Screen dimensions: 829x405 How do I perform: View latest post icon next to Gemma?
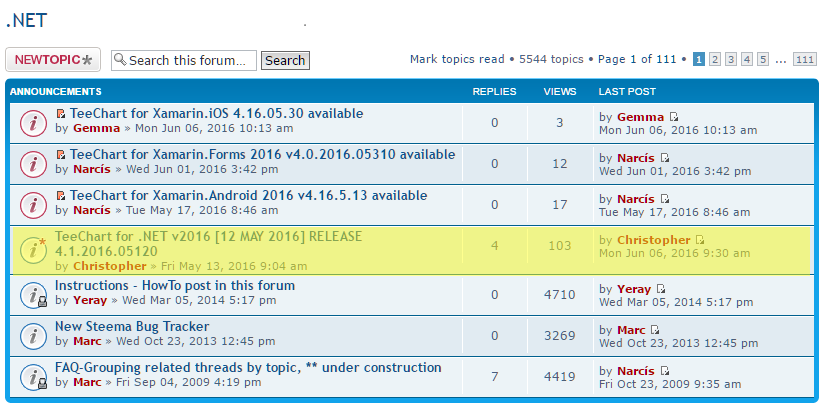click(674, 117)
